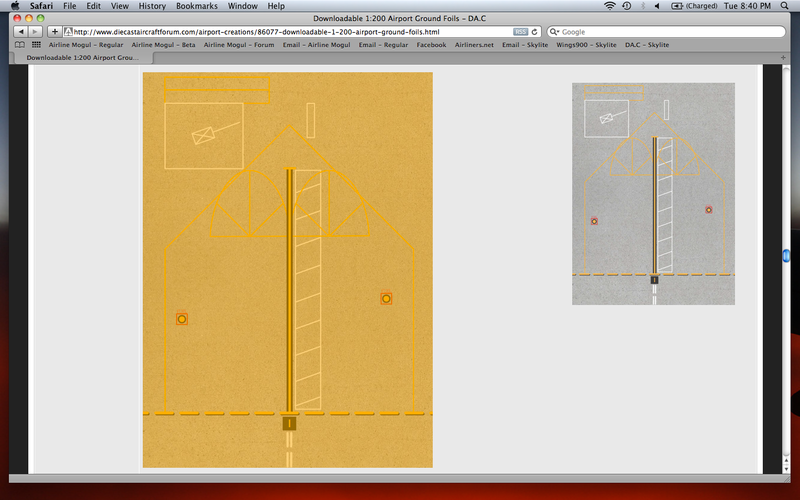This screenshot has width=800, height=500.
Task: Open the Bookmarks menu
Action: [x=206, y=6]
